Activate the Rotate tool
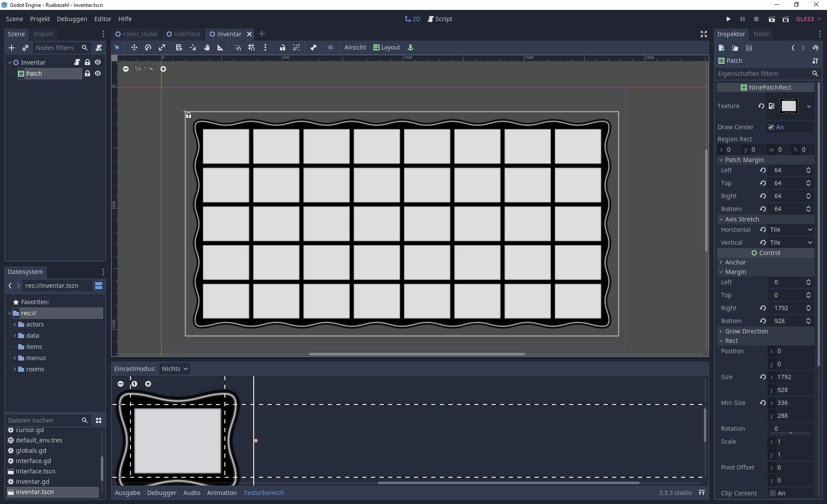 148,47
